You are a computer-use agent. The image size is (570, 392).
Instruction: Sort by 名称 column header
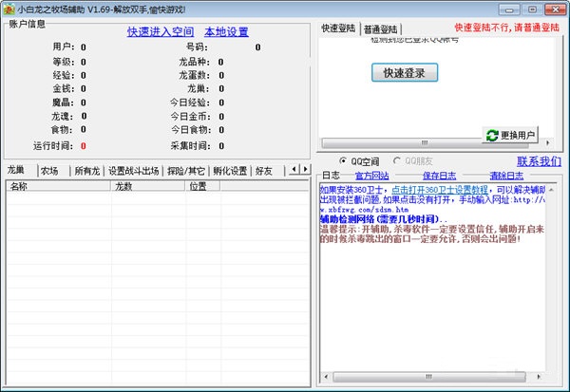(x=59, y=186)
